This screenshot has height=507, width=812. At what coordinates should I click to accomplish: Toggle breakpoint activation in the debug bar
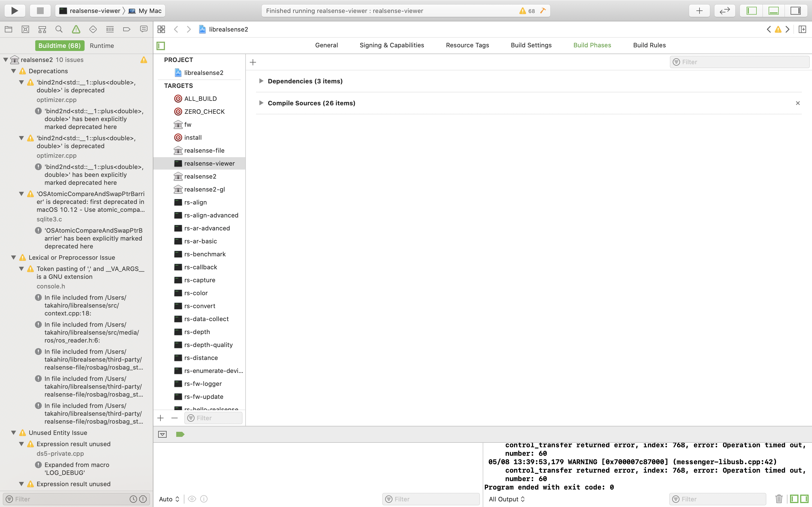pyautogui.click(x=180, y=434)
